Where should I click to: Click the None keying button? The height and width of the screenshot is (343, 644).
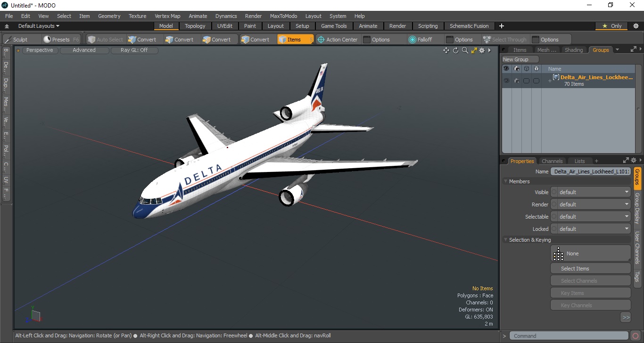(x=591, y=253)
